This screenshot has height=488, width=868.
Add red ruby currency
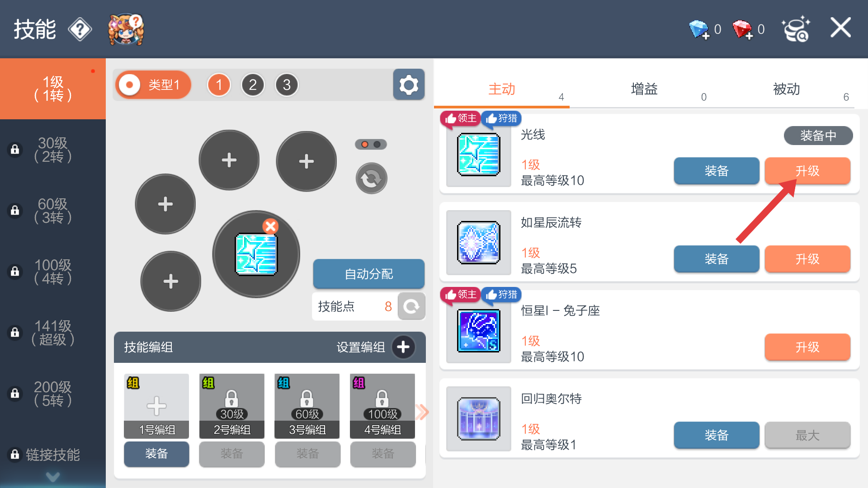pos(743,30)
